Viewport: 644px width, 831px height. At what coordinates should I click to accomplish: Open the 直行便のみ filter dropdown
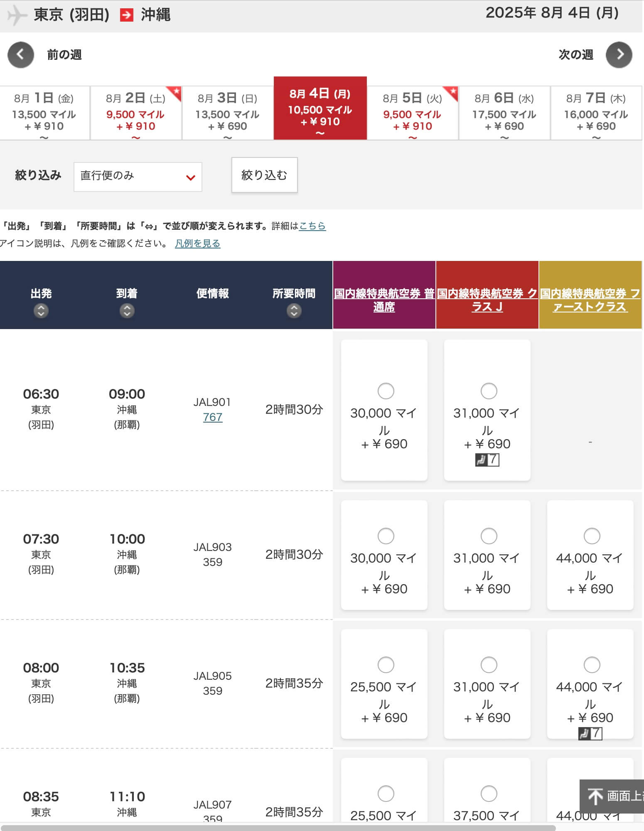[x=138, y=177]
